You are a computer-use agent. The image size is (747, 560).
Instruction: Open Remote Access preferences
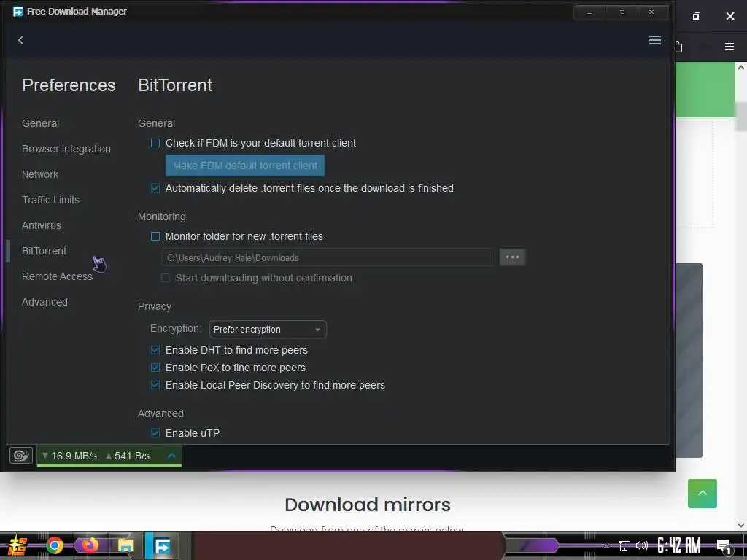pos(57,276)
